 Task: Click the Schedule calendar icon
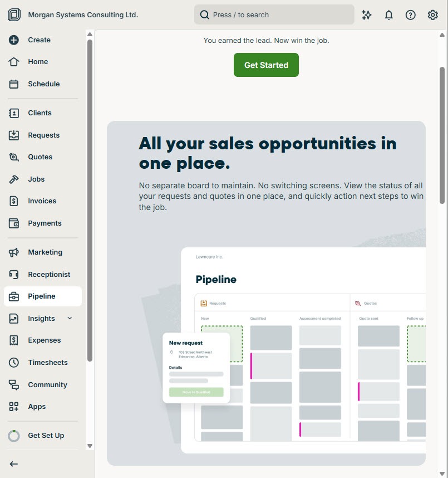click(14, 84)
